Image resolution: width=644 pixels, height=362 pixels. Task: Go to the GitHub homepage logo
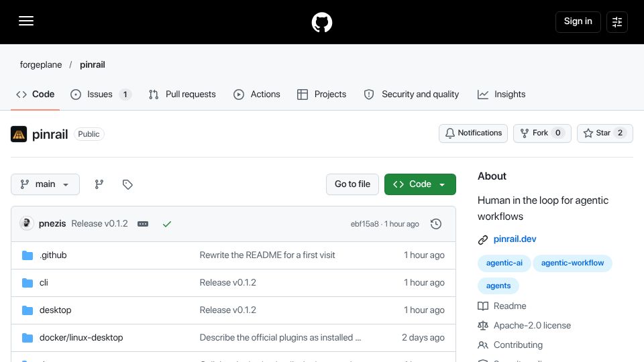[321, 22]
